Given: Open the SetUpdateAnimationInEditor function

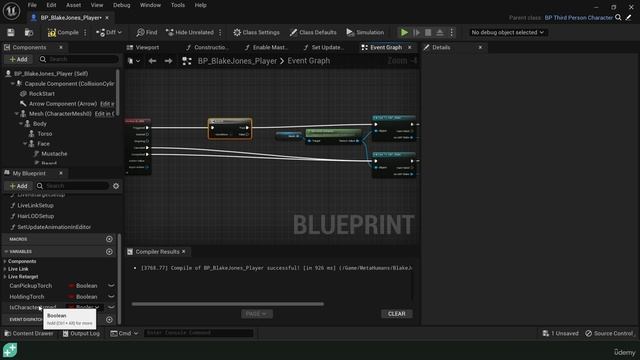Looking at the screenshot, I should point(54,227).
